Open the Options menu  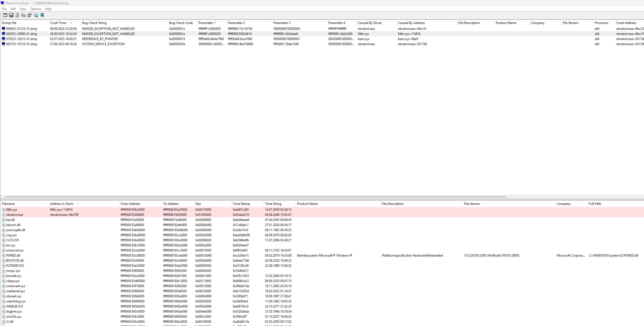click(36, 9)
